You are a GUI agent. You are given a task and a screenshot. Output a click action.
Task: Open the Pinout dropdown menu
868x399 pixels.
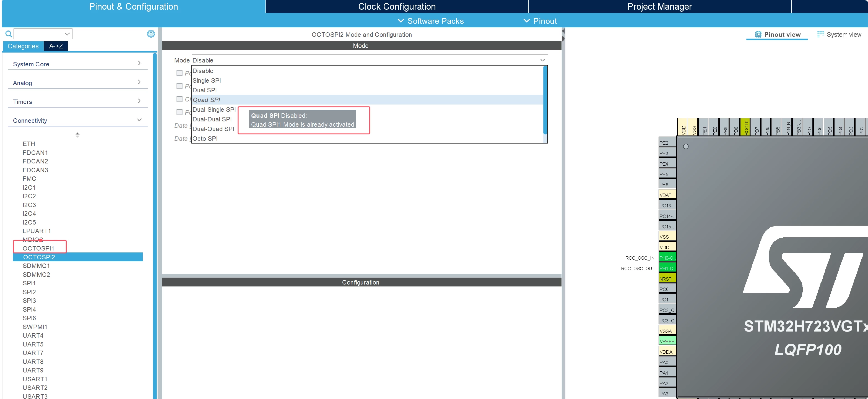click(x=540, y=21)
